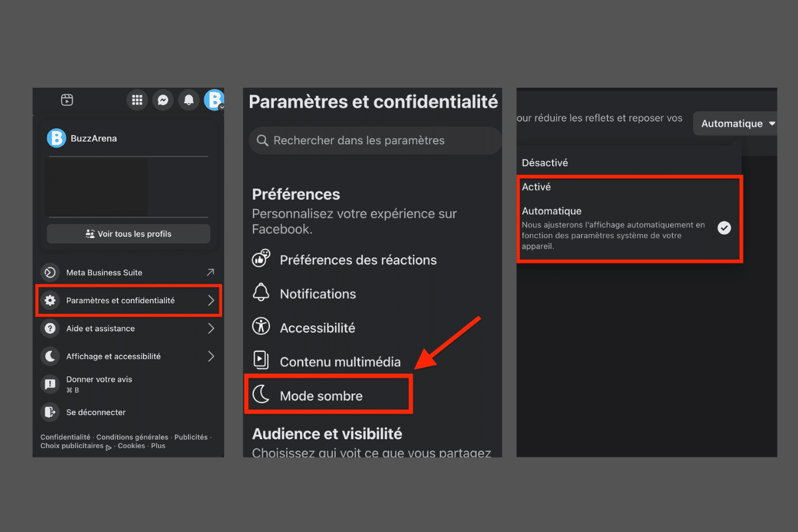
Task: Click the Accessibilité person icon
Action: click(261, 327)
